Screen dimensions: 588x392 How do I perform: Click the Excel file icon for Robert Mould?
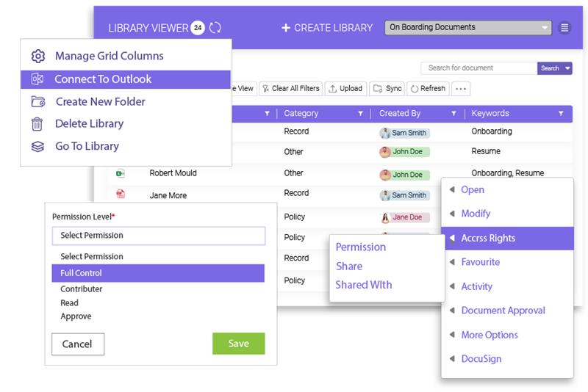point(119,174)
